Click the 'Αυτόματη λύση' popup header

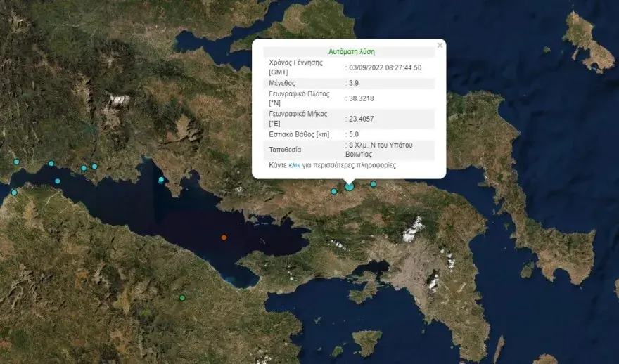click(x=351, y=52)
